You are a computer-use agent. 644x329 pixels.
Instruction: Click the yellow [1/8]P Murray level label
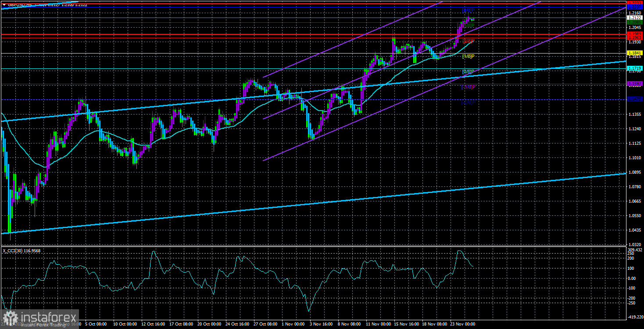pos(469,56)
